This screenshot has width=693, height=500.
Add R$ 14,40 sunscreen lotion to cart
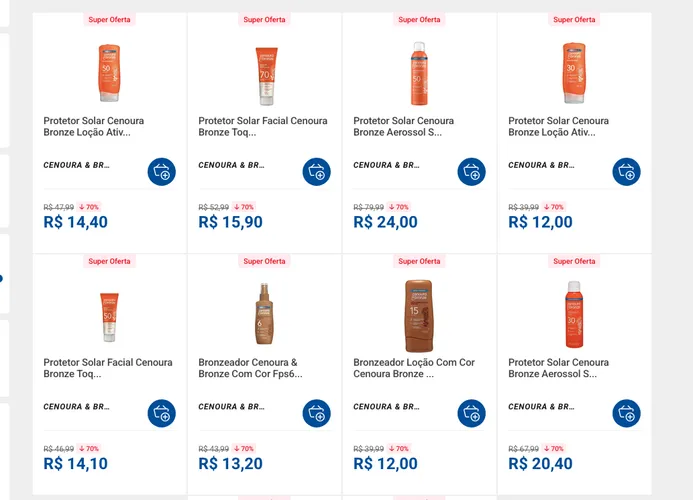tap(161, 172)
